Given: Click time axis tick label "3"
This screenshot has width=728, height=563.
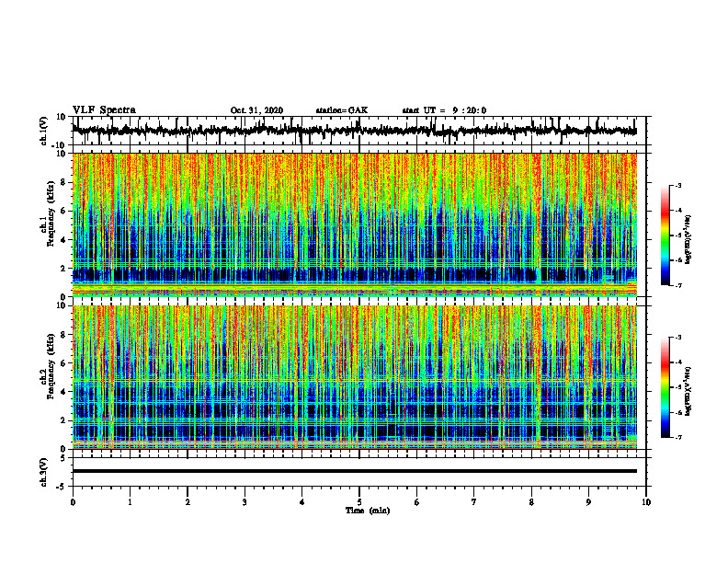Looking at the screenshot, I should 245,502.
